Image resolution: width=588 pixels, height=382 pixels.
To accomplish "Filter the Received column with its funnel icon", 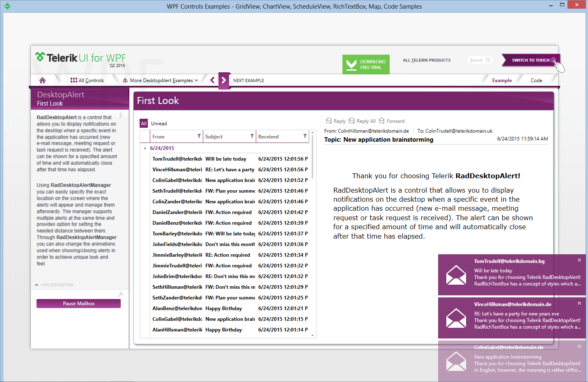I will [x=305, y=136].
